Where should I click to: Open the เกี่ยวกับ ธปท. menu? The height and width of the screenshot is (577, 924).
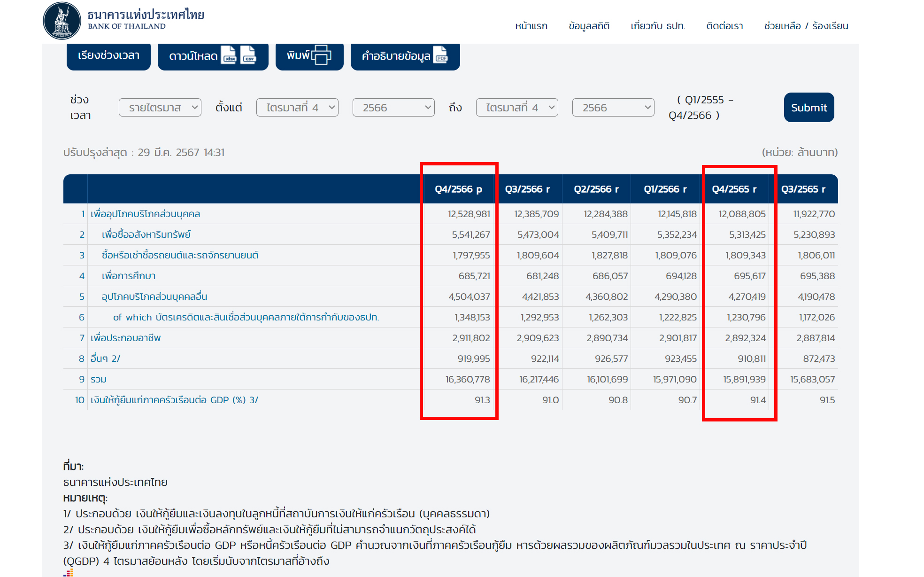658,26
